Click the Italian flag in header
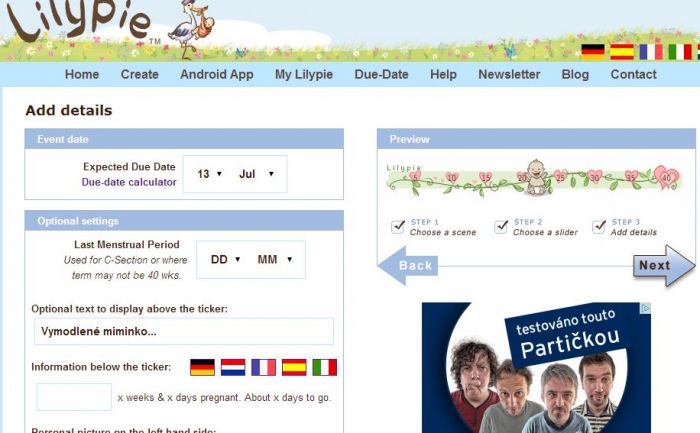Screen dimensions: 700x433 tap(680, 52)
